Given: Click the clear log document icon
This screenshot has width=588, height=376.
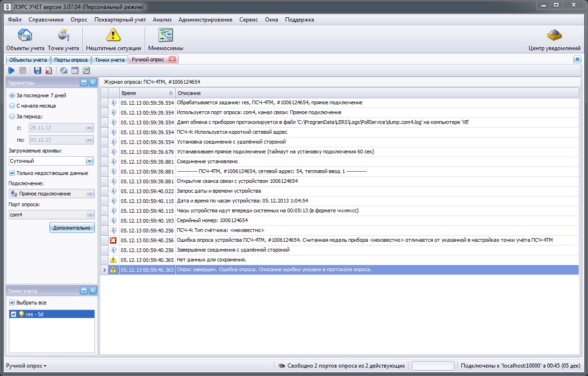Looking at the screenshot, I should 49,71.
